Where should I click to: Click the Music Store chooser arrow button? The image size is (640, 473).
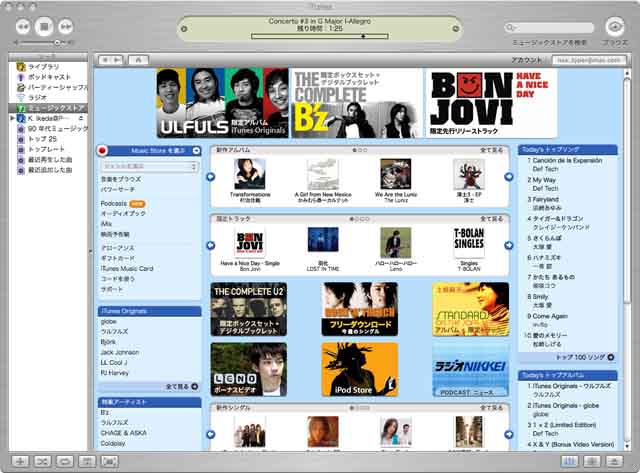pyautogui.click(x=196, y=151)
